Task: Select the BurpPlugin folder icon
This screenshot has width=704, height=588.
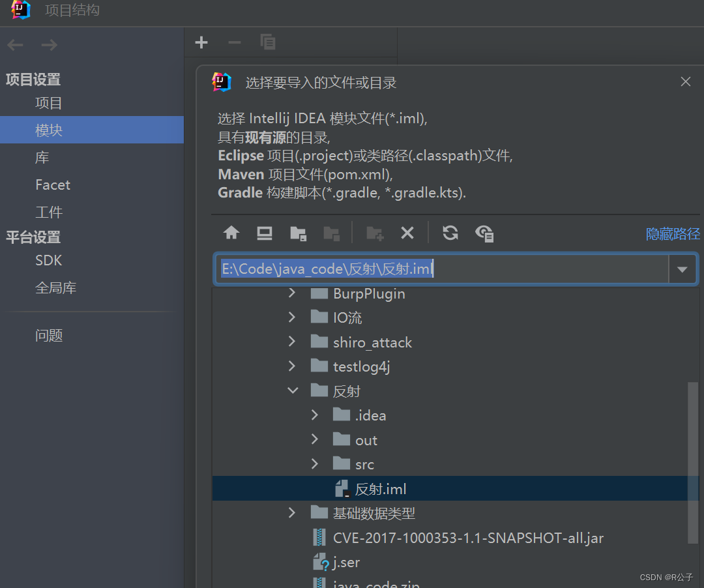Action: click(319, 293)
